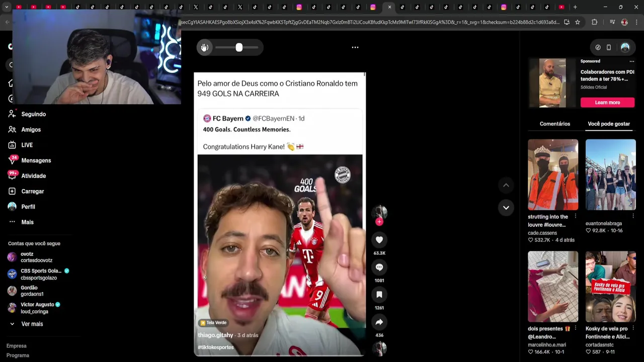The width and height of the screenshot is (644, 362).
Task: Open the sound disc below share
Action: 379,348
